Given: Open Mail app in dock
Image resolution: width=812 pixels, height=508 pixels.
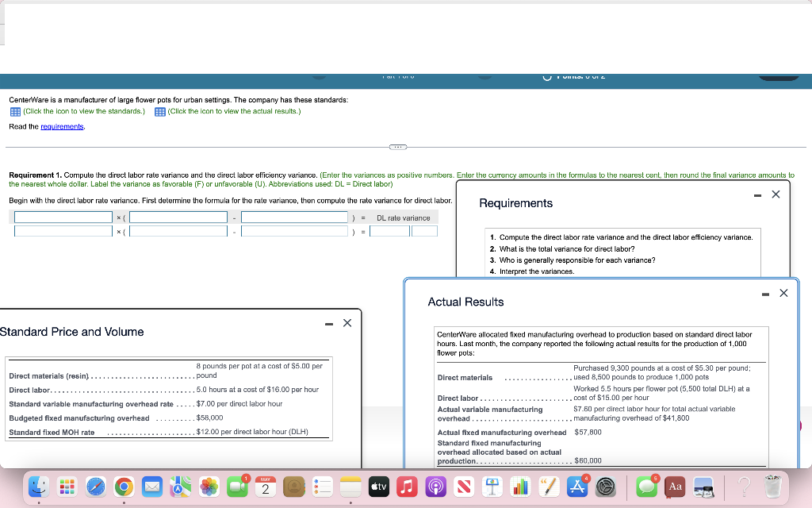Looking at the screenshot, I should (x=152, y=487).
